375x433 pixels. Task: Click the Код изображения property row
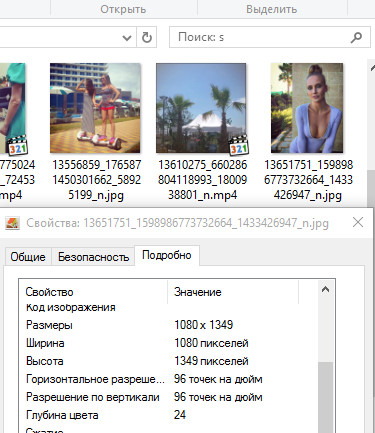pyautogui.click(x=168, y=307)
